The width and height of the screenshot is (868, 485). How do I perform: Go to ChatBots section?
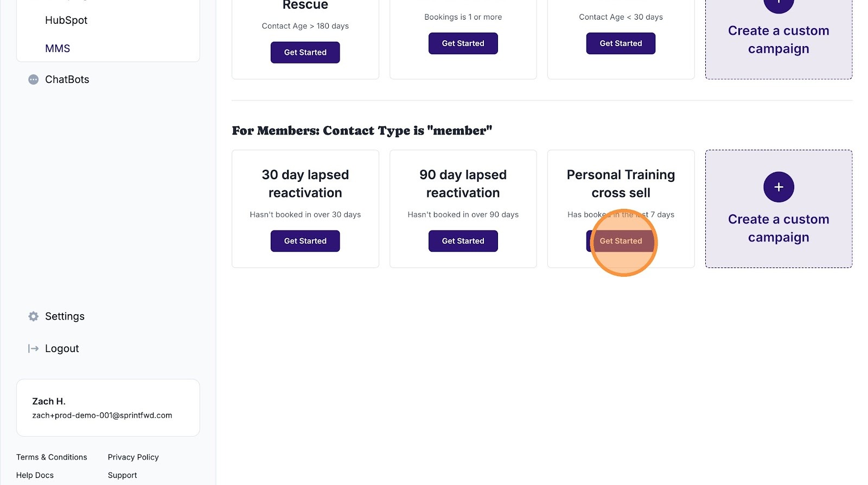[x=67, y=80]
